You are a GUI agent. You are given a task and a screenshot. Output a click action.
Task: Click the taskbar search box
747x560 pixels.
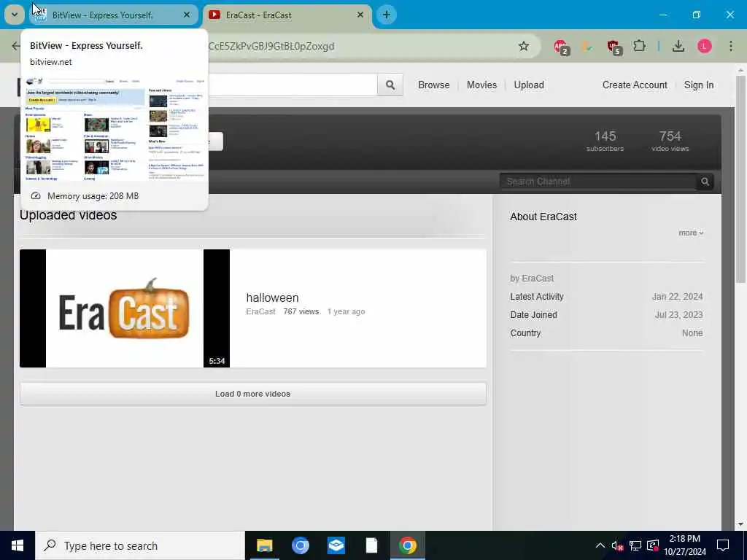139,545
